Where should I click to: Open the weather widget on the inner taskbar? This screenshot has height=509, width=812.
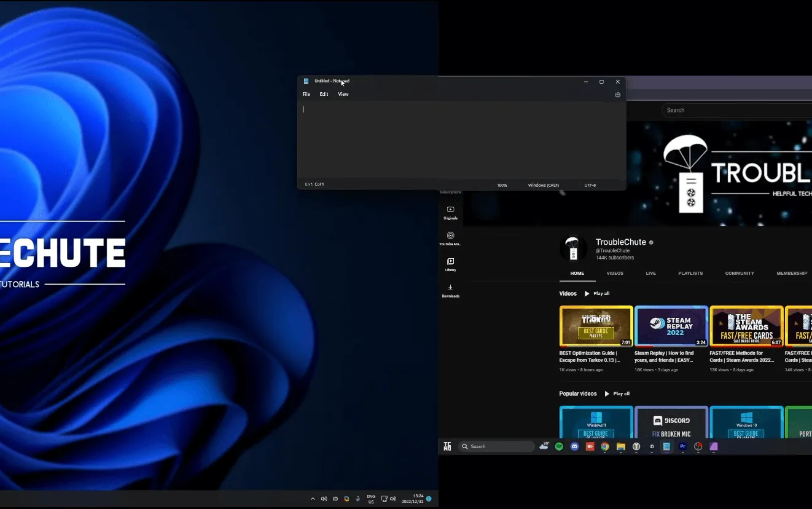(x=544, y=446)
